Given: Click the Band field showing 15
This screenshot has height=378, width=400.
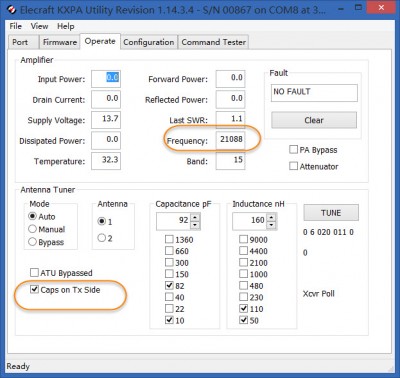Looking at the screenshot, I should click(230, 161).
